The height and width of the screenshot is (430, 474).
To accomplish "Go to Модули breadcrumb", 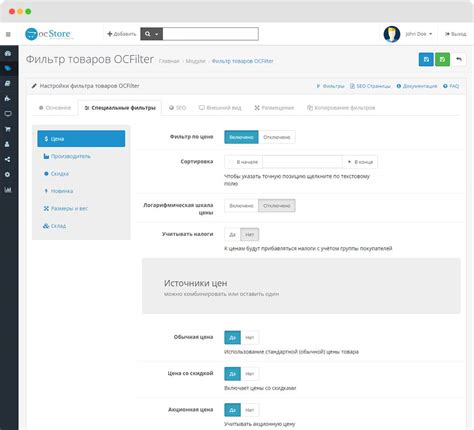I will pos(195,61).
